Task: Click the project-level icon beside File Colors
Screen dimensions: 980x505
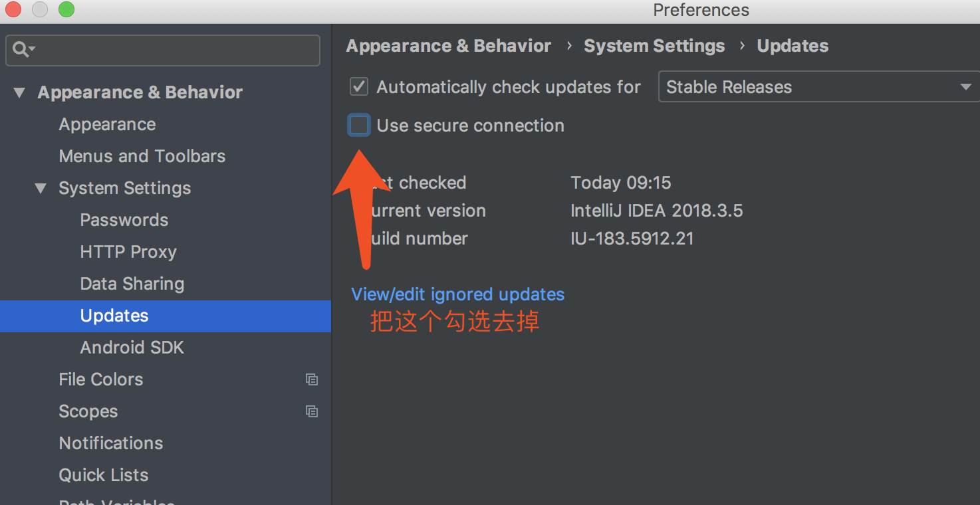Action: pos(311,379)
